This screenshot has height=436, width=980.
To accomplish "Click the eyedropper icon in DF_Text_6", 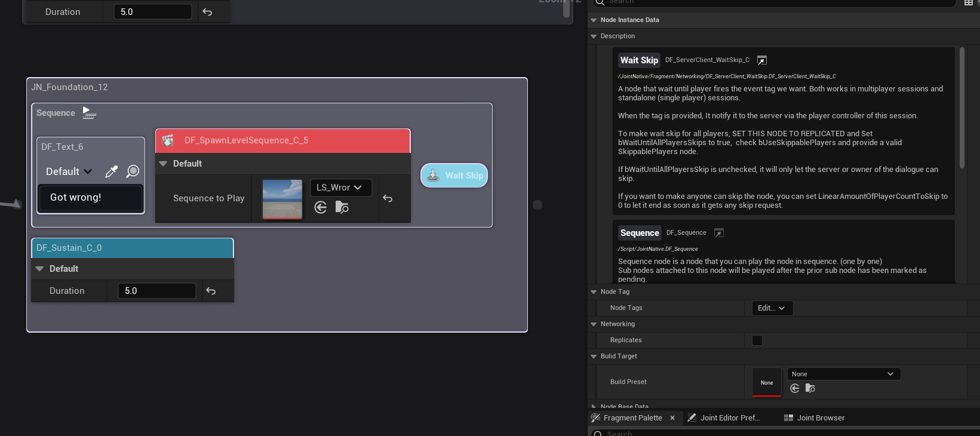I will coord(111,172).
